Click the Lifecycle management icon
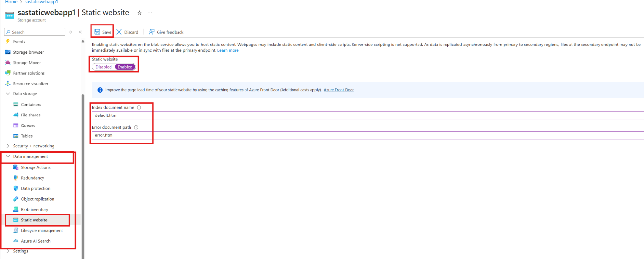 pyautogui.click(x=16, y=230)
